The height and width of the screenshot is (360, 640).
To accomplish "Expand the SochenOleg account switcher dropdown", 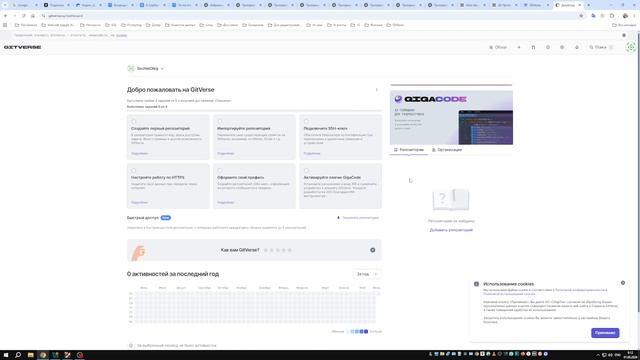I will coord(146,69).
